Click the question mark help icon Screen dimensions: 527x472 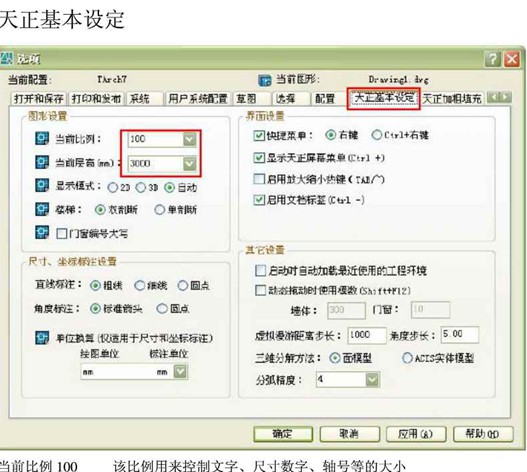tap(493, 60)
